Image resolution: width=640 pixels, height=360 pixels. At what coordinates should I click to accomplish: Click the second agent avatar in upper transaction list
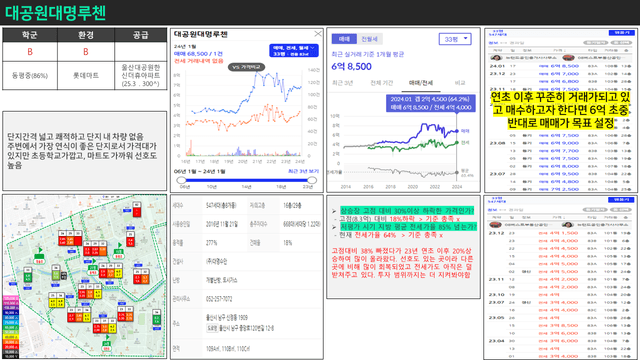point(568,58)
